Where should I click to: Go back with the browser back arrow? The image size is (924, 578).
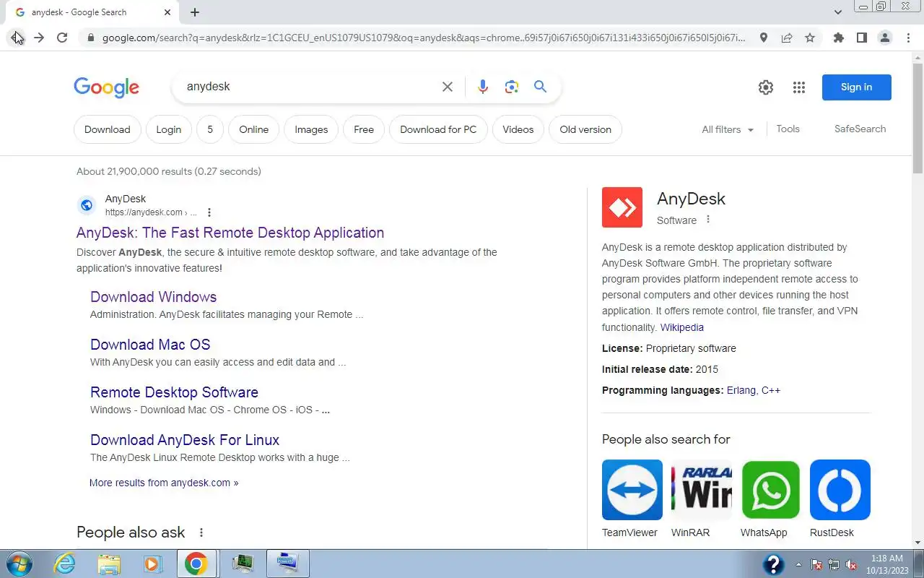[16, 38]
